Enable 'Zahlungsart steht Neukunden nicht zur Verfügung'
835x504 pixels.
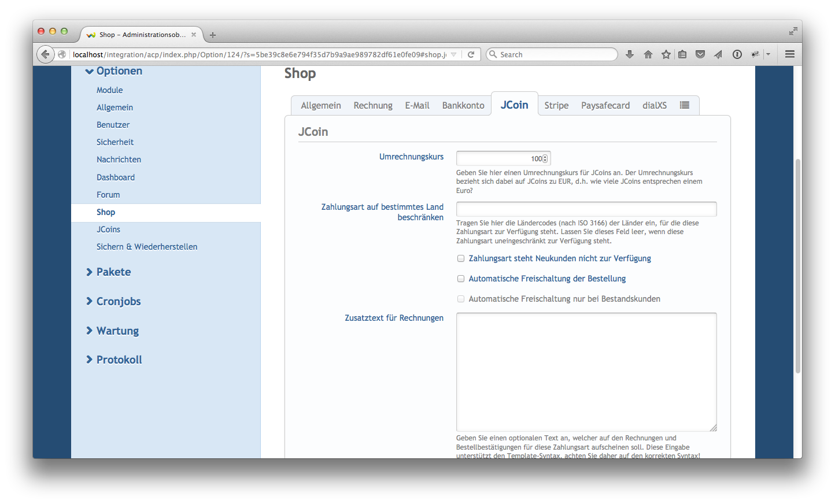[461, 258]
